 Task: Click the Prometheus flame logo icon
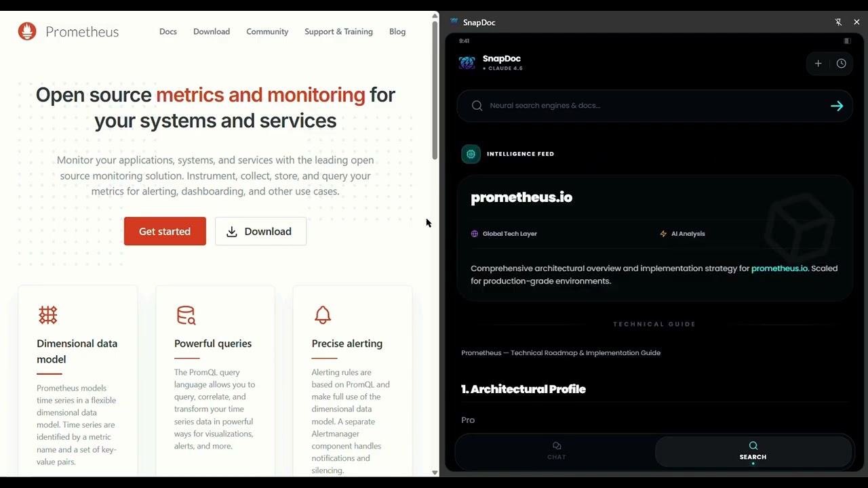click(x=27, y=31)
